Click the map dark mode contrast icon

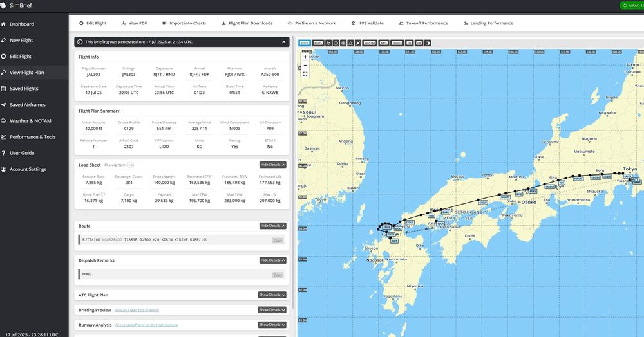(x=428, y=43)
